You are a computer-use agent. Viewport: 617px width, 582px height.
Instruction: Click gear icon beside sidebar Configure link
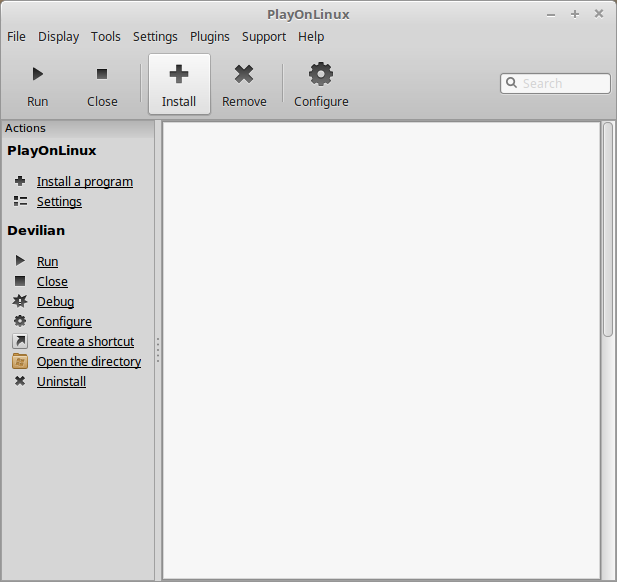pos(20,321)
